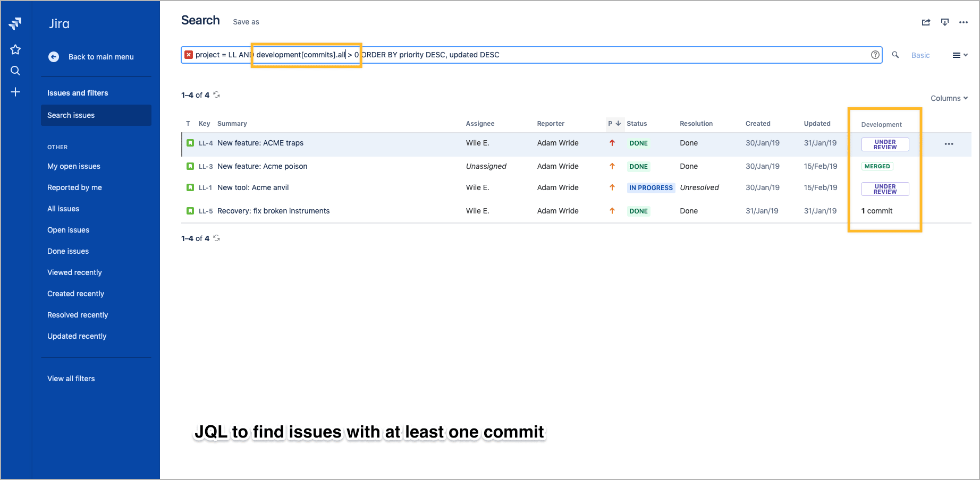Click UNDER REVIEW badge for LL-4
Viewport: 980px width, 480px height.
(885, 144)
